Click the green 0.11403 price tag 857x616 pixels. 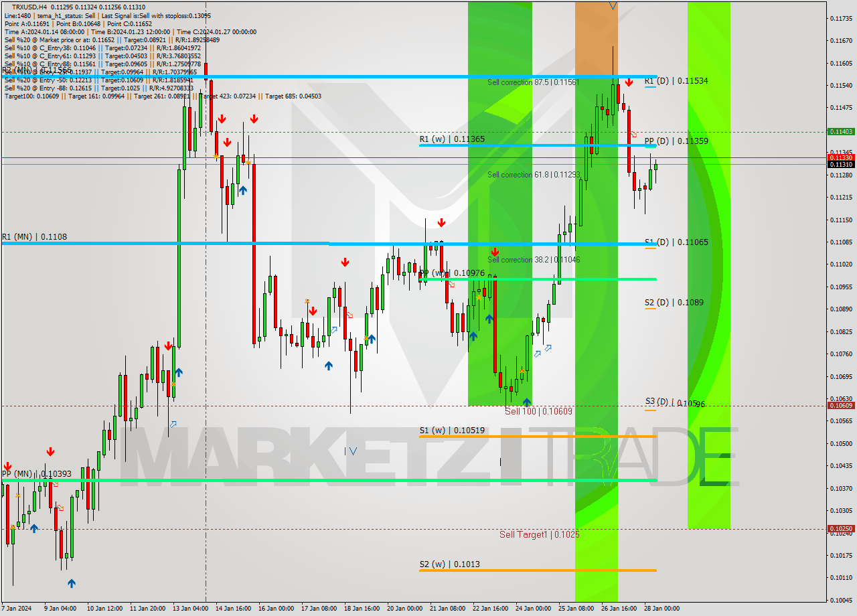841,132
